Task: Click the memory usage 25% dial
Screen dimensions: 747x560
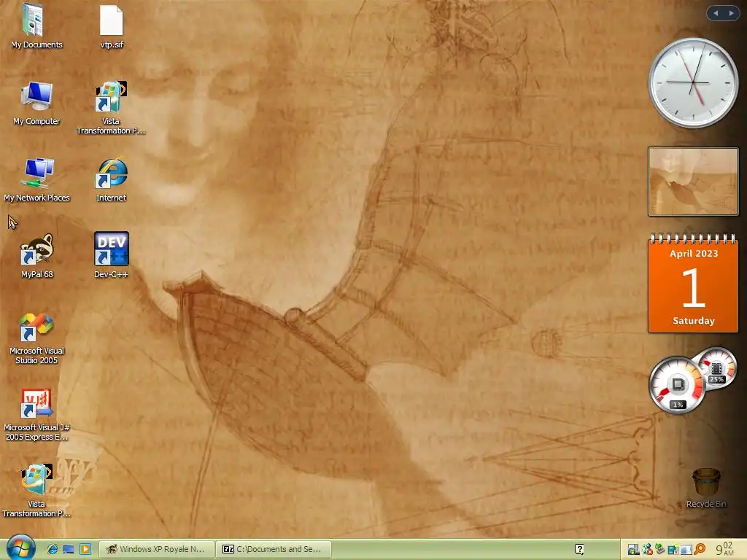Action: (x=716, y=368)
